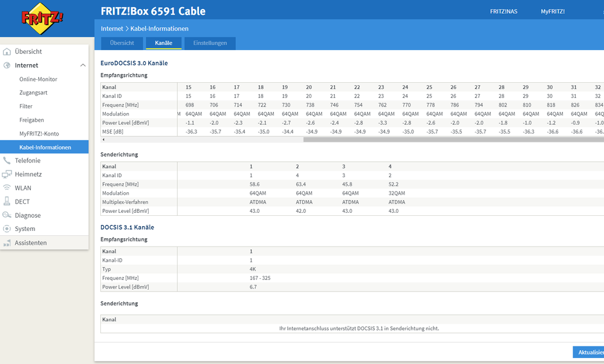This screenshot has width=604, height=364.
Task: Click the DOCSIS 3.1 upstream unsupported message
Action: point(359,328)
